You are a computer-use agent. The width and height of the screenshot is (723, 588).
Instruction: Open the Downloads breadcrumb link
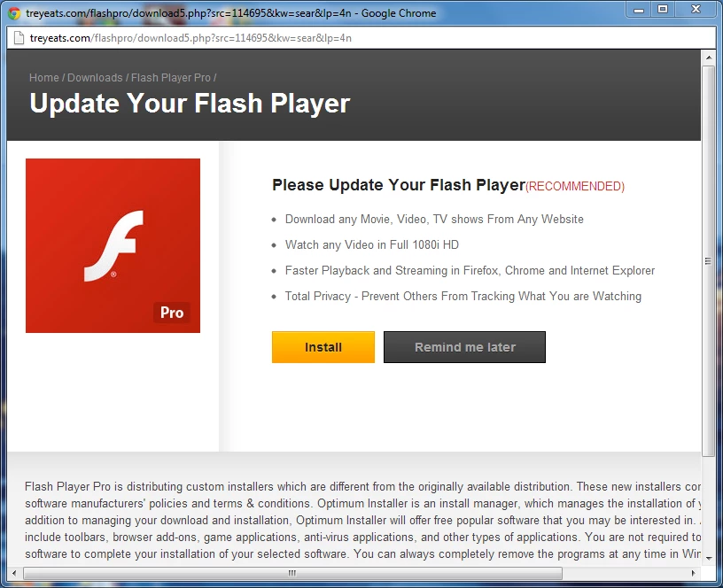95,77
